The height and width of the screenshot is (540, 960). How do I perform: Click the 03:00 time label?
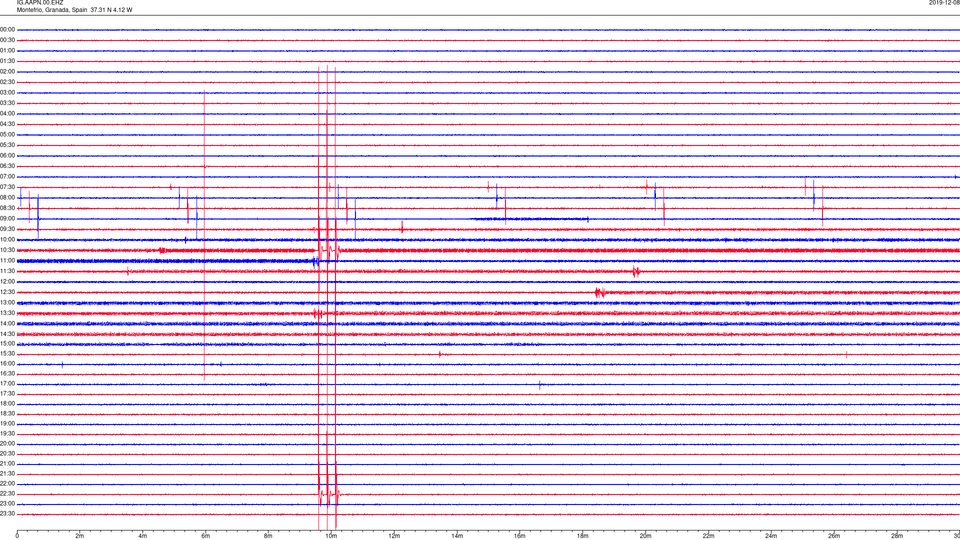[7, 92]
